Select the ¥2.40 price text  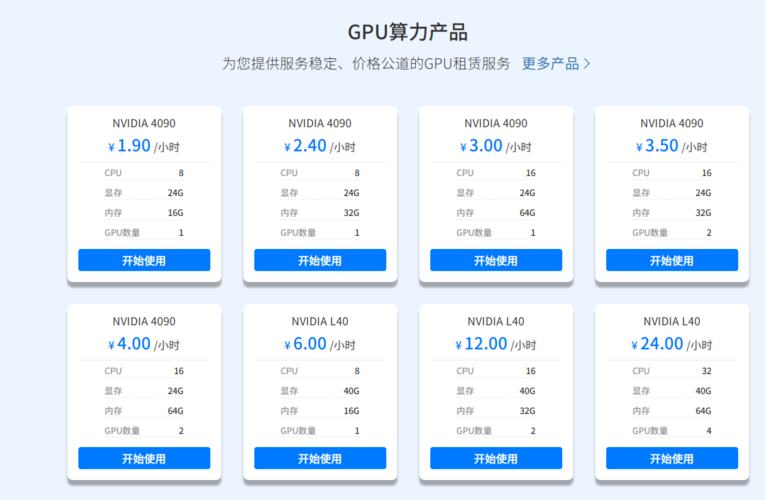click(305, 146)
